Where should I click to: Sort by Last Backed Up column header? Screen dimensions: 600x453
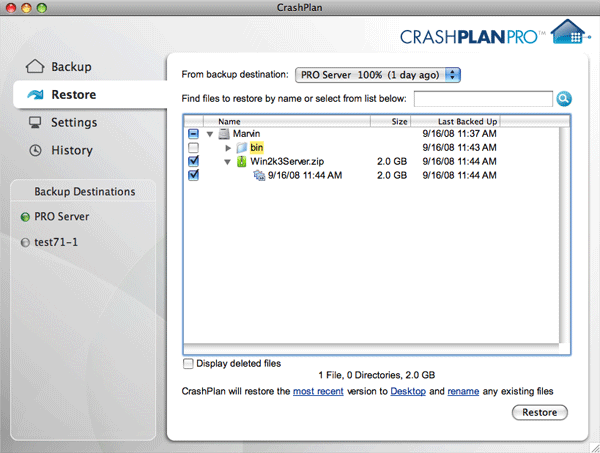(x=455, y=122)
